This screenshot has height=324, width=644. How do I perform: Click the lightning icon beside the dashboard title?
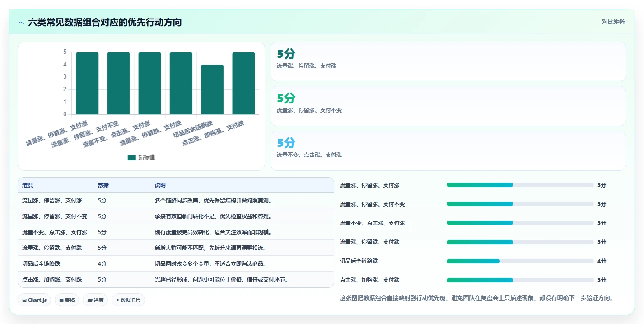22,23
